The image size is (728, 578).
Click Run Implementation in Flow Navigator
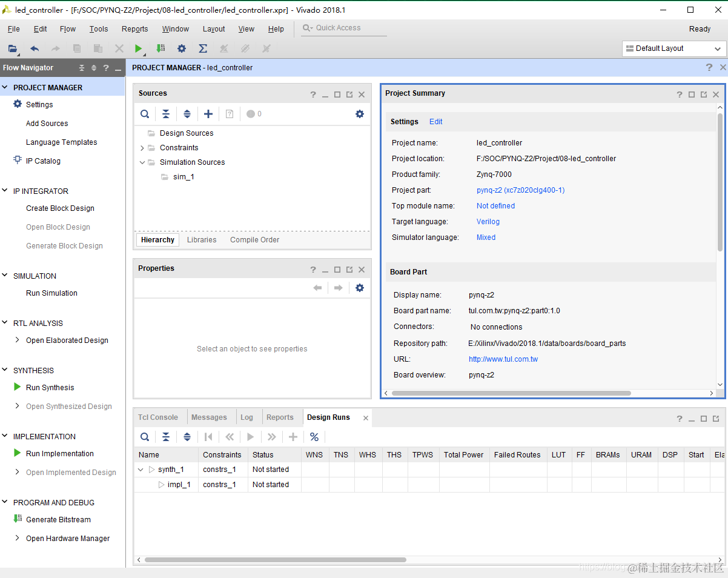(60, 454)
